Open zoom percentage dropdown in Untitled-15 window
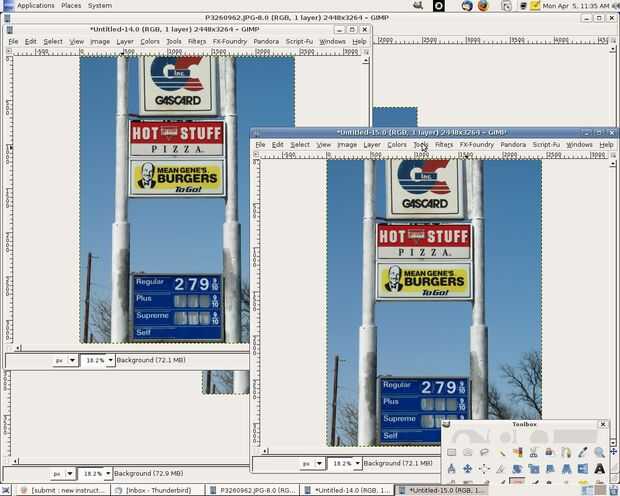Image resolution: width=620 pixels, height=496 pixels. (357, 463)
